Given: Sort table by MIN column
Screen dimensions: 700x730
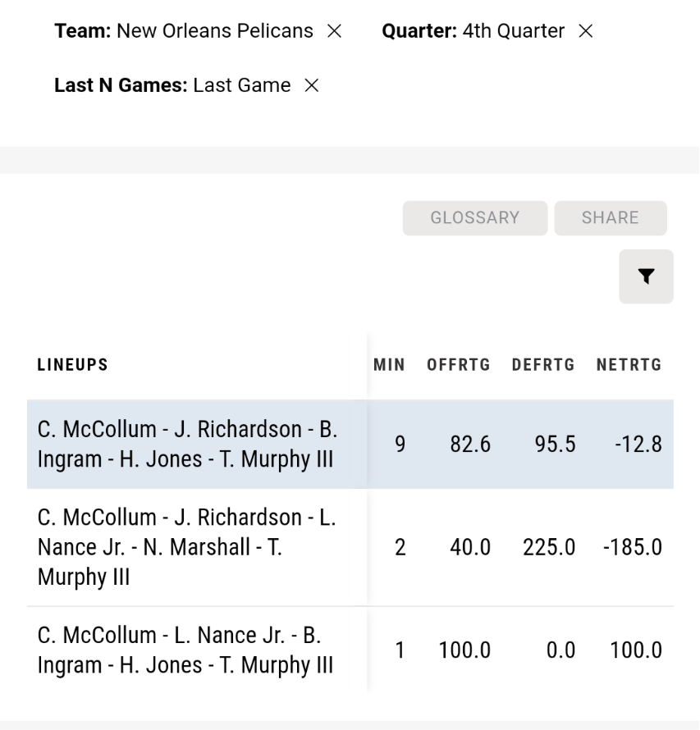Looking at the screenshot, I should [x=389, y=364].
